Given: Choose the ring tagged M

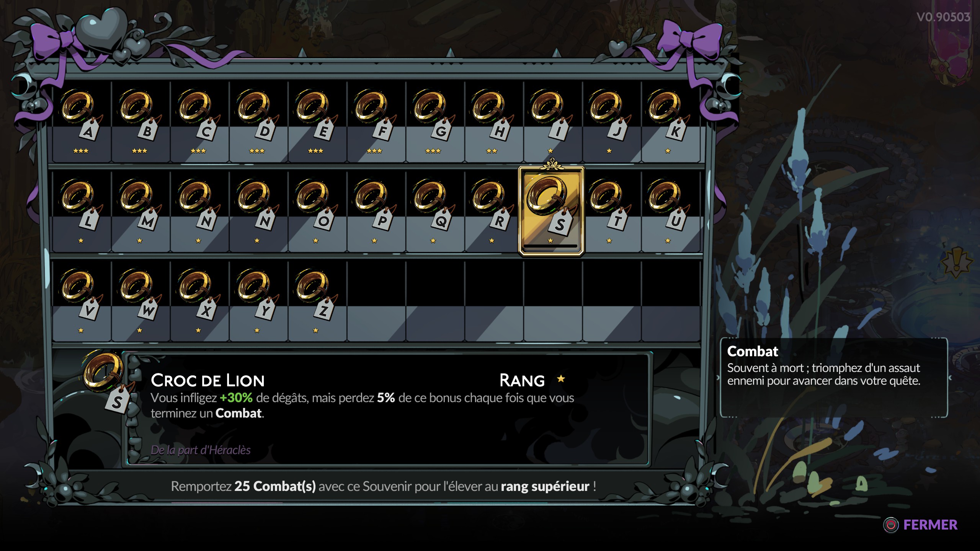Looking at the screenshot, I should (x=140, y=212).
